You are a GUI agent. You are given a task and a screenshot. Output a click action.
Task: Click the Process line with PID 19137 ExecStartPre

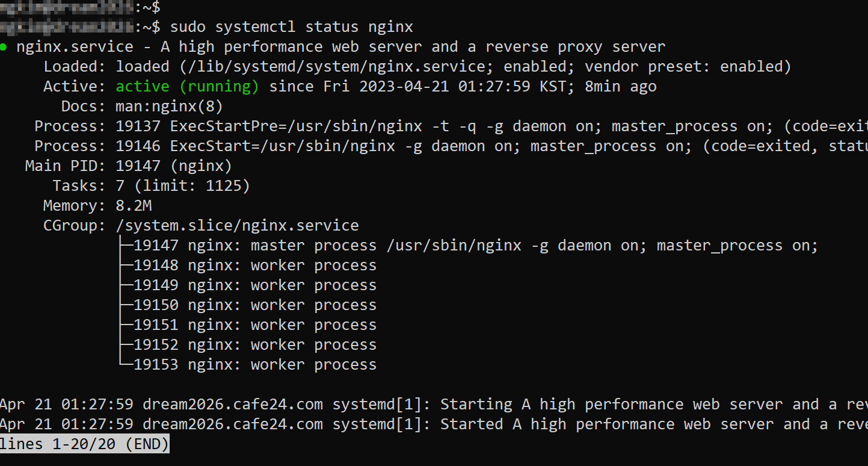point(451,126)
